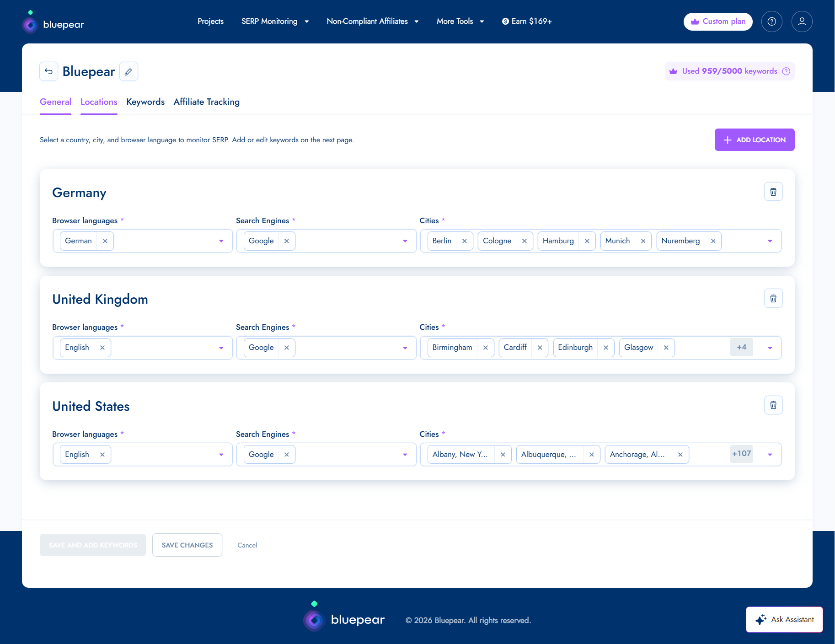Click the Custom plan button
Screen dimensions: 835x644
(x=718, y=21)
